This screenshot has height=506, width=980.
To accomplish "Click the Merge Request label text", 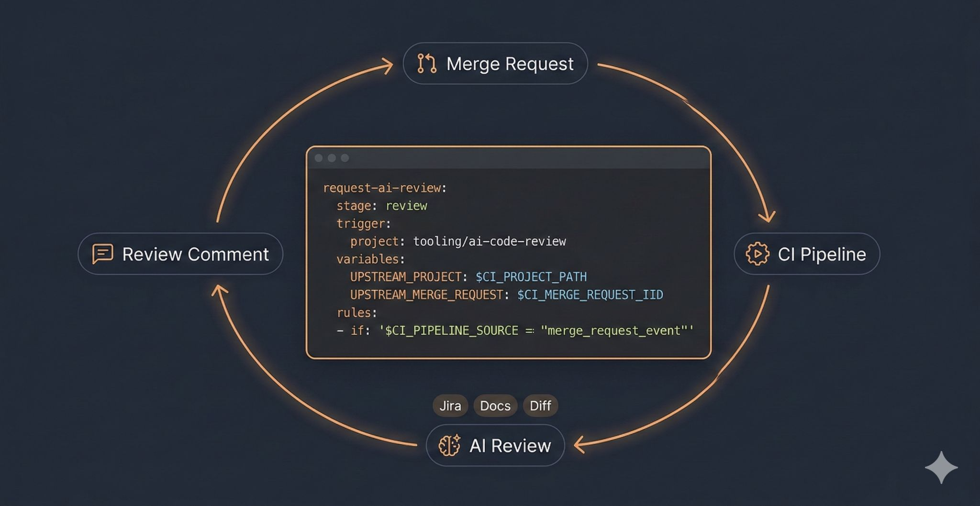I will [510, 64].
